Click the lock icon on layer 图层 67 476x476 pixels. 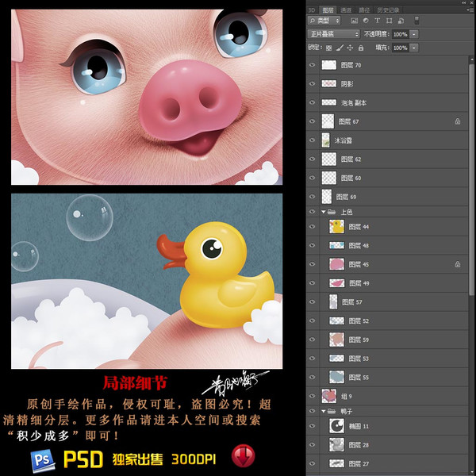(x=458, y=121)
